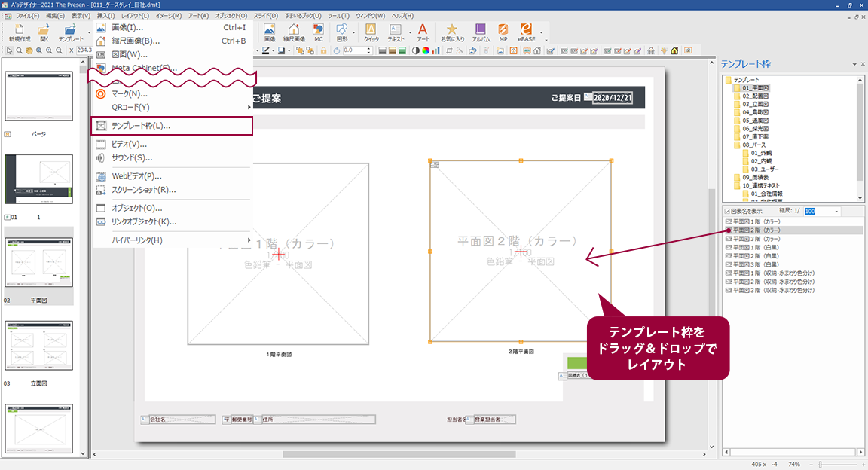Select the hand pan tool
The width and height of the screenshot is (868, 470).
[29, 50]
